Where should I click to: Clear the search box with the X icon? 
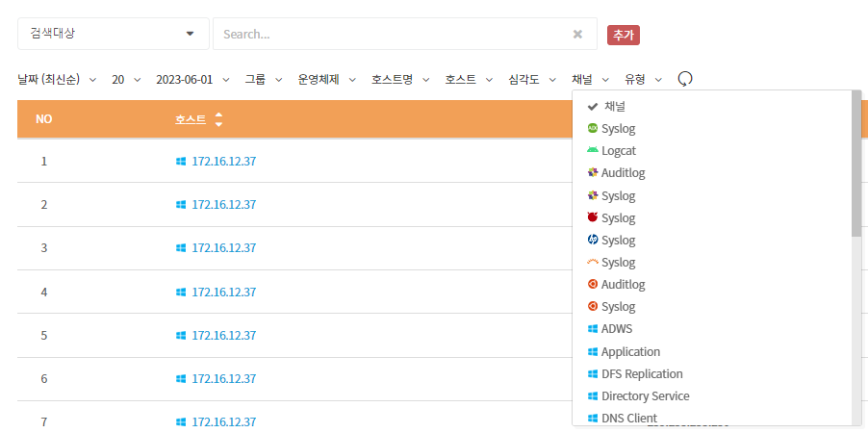577,34
